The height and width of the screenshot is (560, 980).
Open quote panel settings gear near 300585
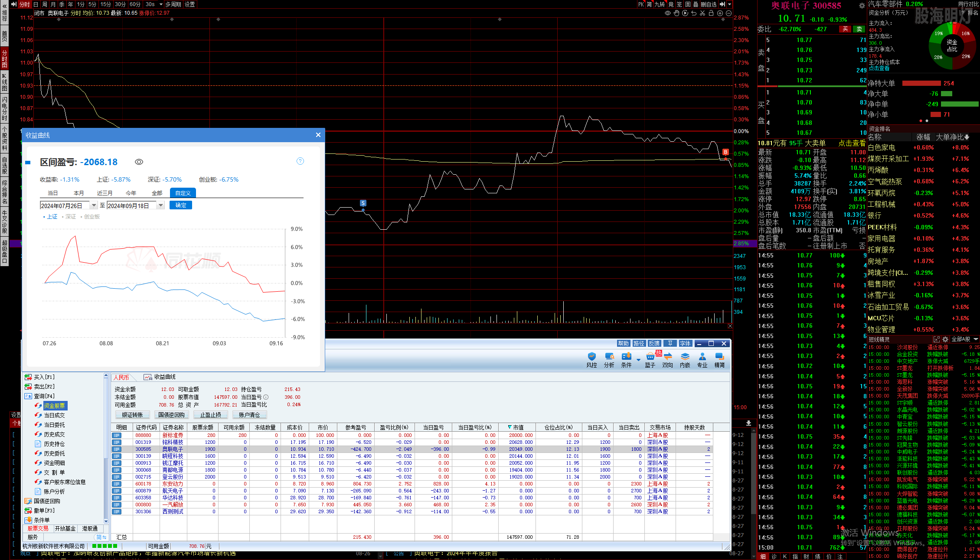click(862, 6)
